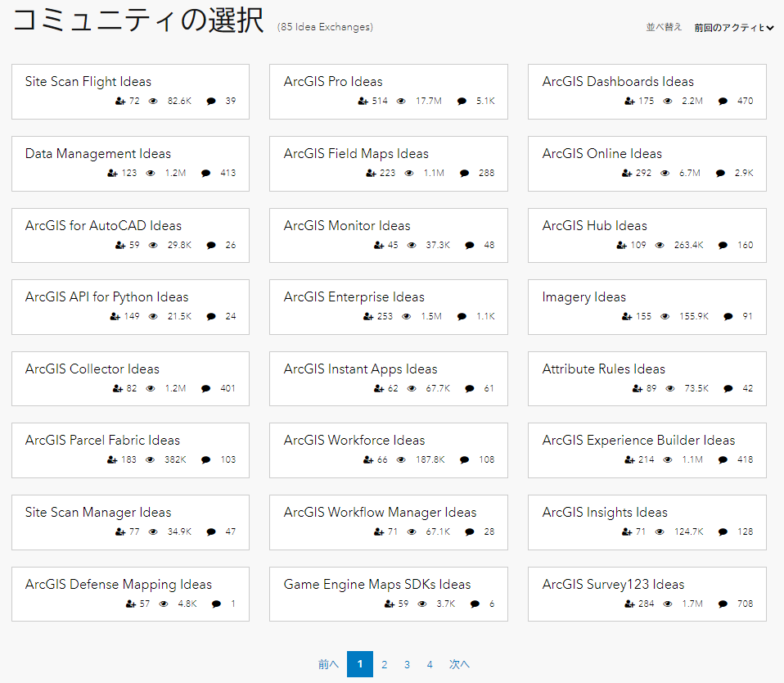Open ArcGIS Parcel Fabric Ideas

click(102, 441)
